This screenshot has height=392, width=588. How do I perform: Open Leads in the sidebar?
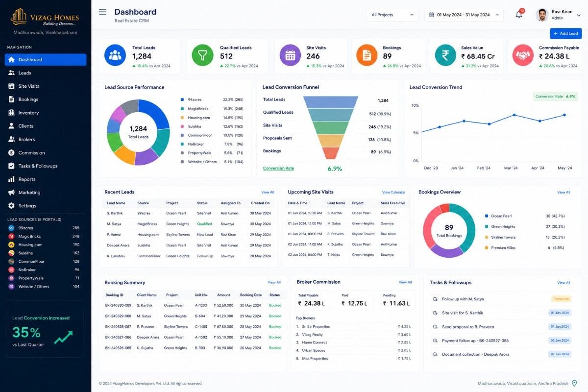tap(46, 73)
